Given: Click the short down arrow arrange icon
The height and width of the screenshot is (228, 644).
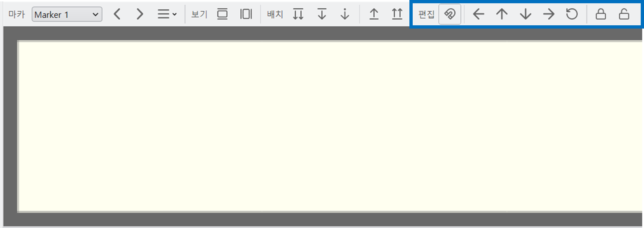Looking at the screenshot, I should tap(345, 14).
